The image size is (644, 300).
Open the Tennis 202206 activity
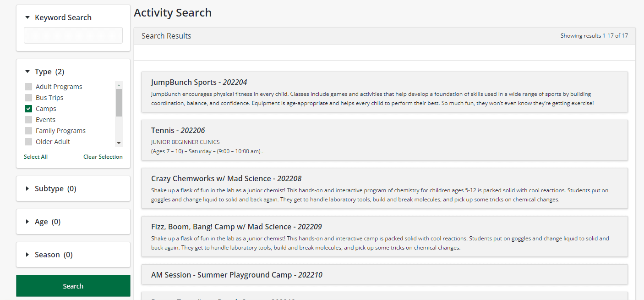178,131
